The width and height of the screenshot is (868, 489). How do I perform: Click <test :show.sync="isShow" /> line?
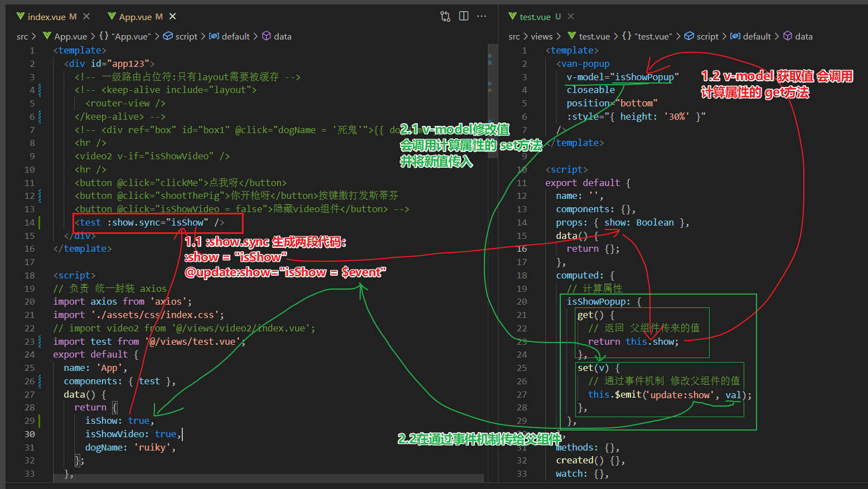[x=149, y=222]
